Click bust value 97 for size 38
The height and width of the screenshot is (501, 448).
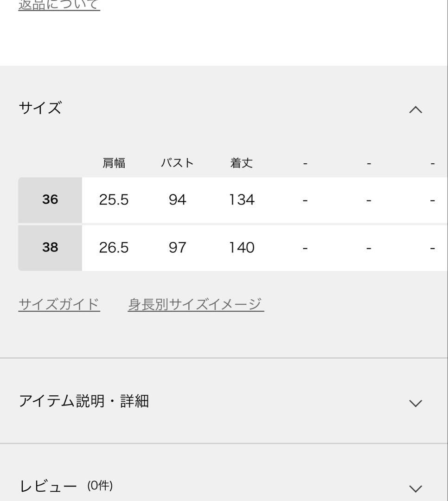tap(177, 248)
